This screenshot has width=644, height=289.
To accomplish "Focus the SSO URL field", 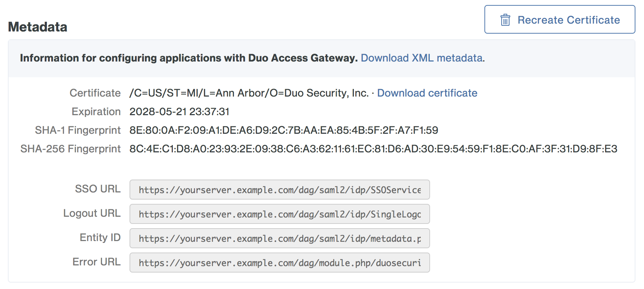I will [279, 190].
